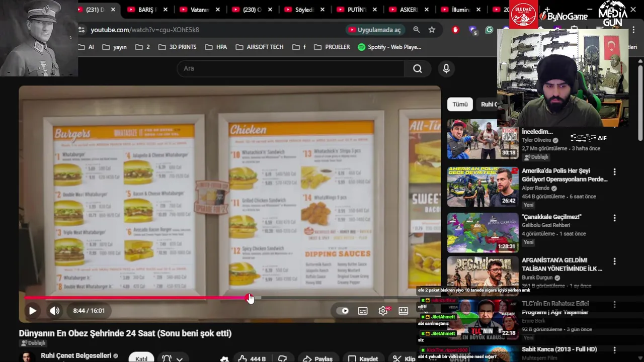The image size is (644, 362).
Task: Open 'Amerika'da Polis Her Şeyi Görüyor' video title
Action: click(565, 175)
